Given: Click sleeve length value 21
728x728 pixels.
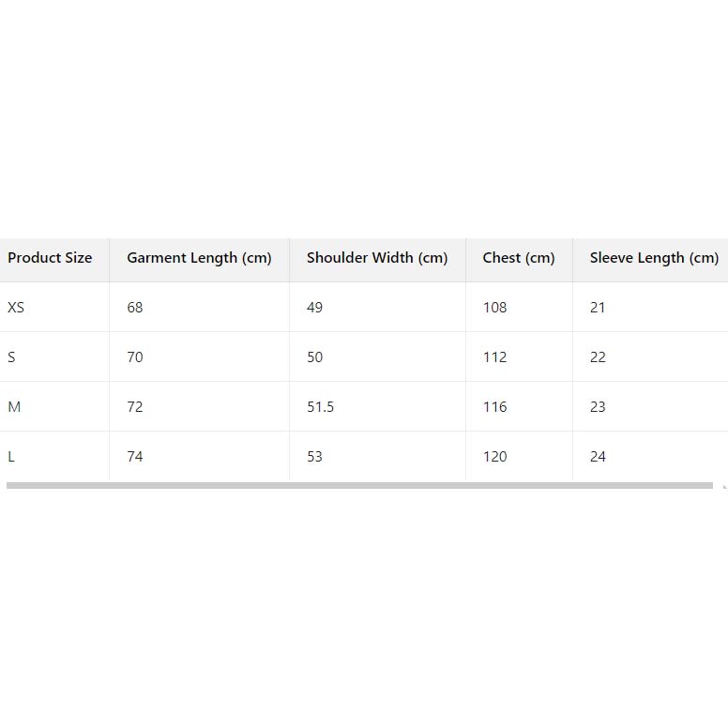Looking at the screenshot, I should click(598, 308).
